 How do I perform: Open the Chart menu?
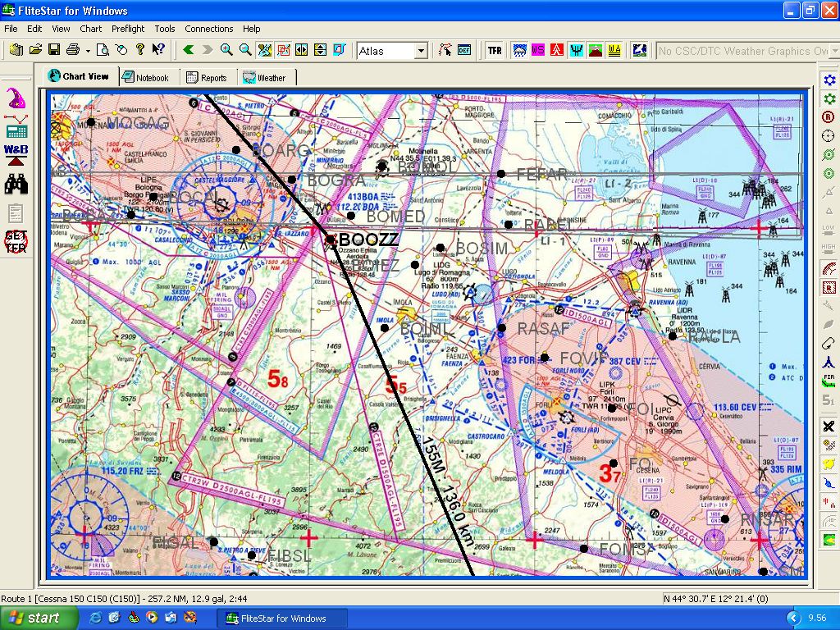90,29
